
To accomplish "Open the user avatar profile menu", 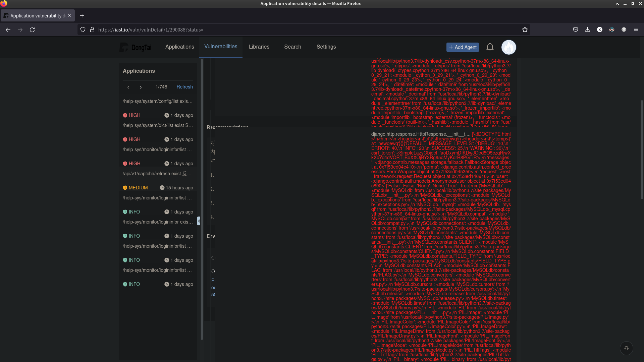I will coord(508,47).
